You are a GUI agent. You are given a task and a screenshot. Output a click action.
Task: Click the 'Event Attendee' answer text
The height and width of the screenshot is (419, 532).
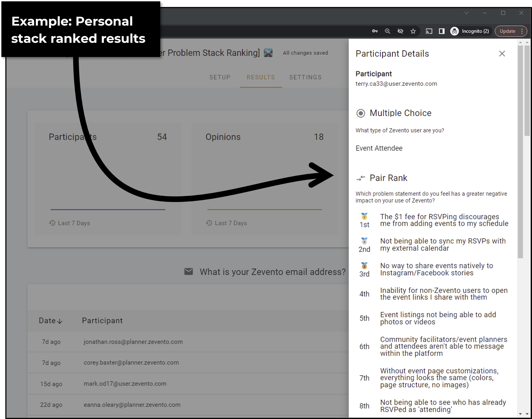[379, 148]
